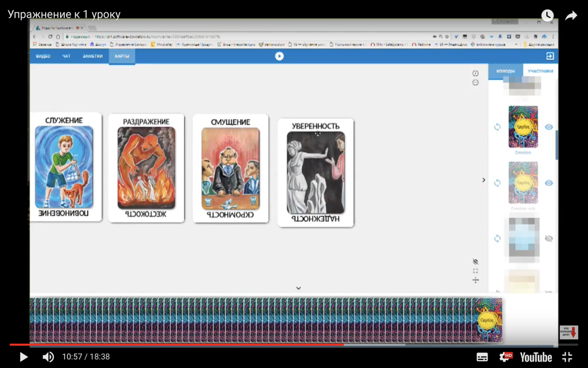The image size is (588, 368).
Task: Click the bookmark star in address bar
Action: 446,36
